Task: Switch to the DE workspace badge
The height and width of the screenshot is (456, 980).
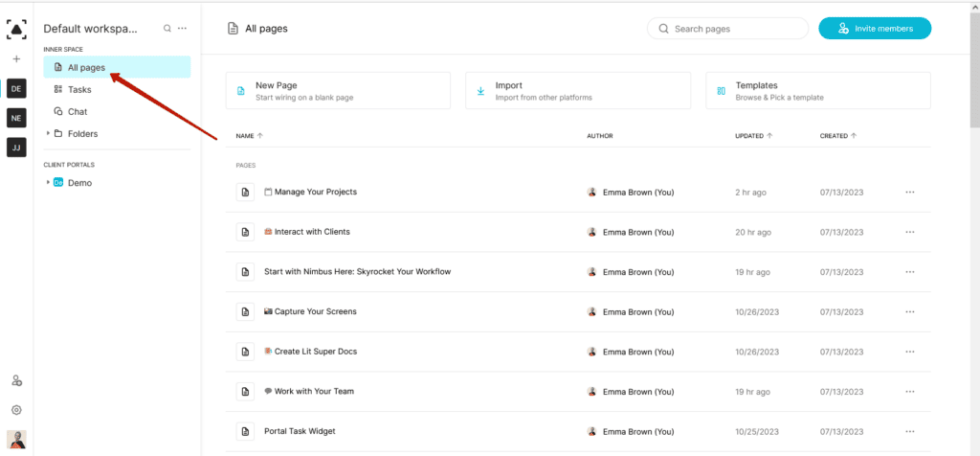Action: (x=16, y=88)
